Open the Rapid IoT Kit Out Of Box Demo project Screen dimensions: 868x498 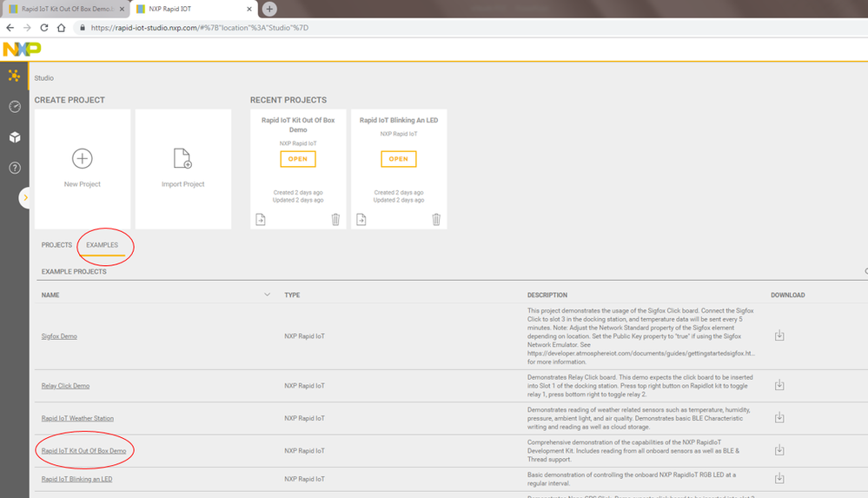pyautogui.click(x=298, y=159)
